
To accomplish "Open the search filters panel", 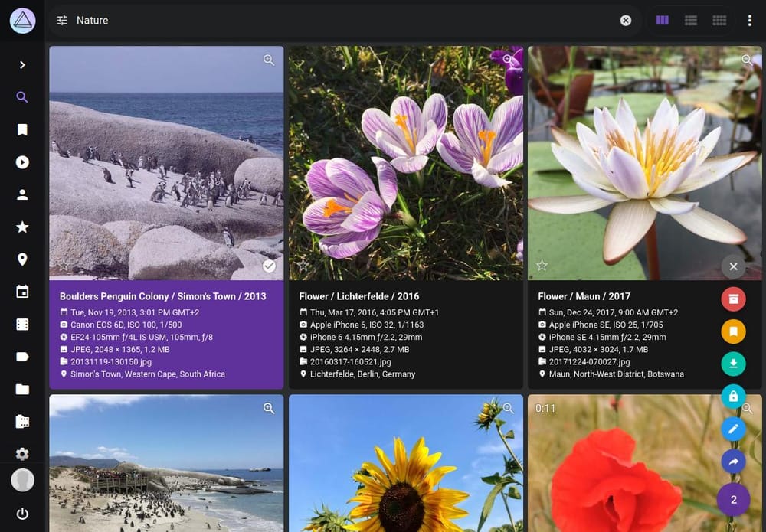I will 62,21.
